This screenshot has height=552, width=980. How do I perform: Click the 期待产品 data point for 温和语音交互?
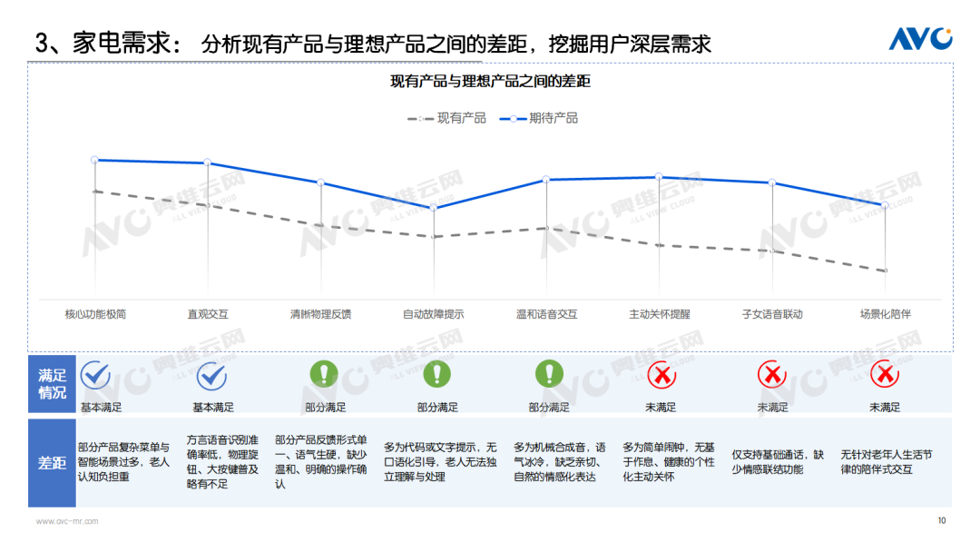tap(546, 180)
